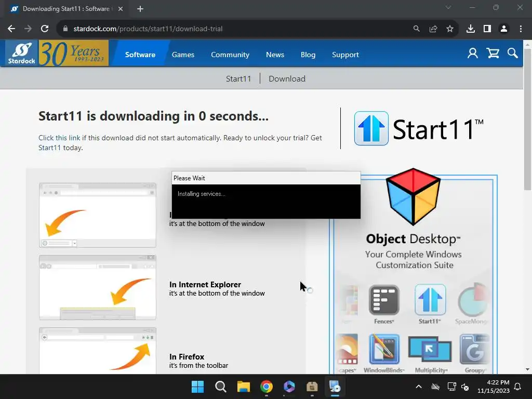The height and width of the screenshot is (399, 532).
Task: Open the installer package taskbar icon
Action: (312, 387)
